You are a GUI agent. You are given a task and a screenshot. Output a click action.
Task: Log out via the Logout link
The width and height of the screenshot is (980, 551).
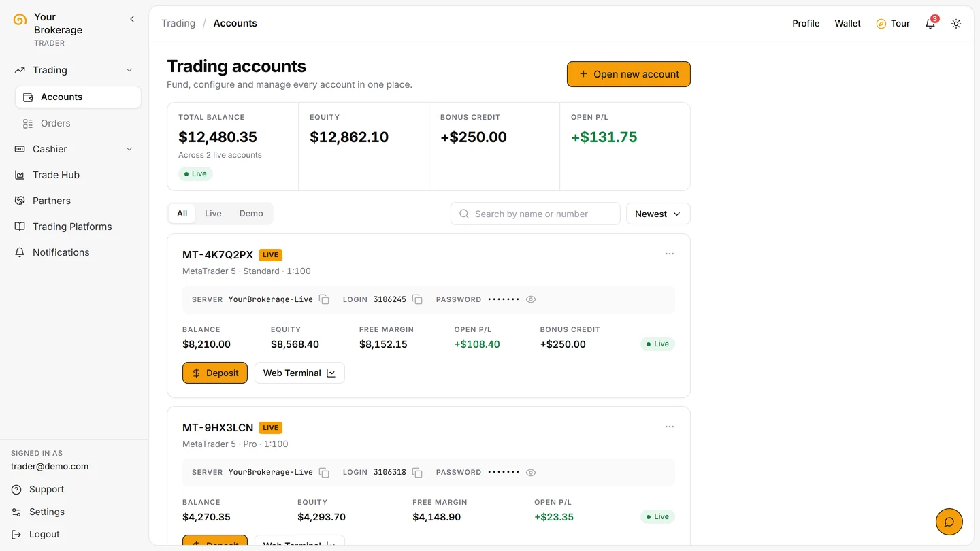click(x=44, y=534)
